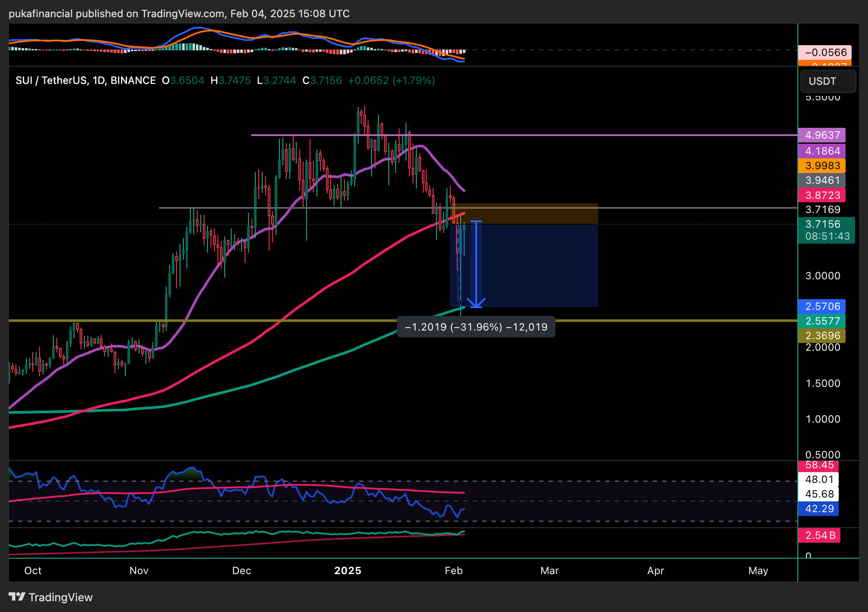
Task: Click the pink 58.45 RSI average label
Action: coord(818,465)
